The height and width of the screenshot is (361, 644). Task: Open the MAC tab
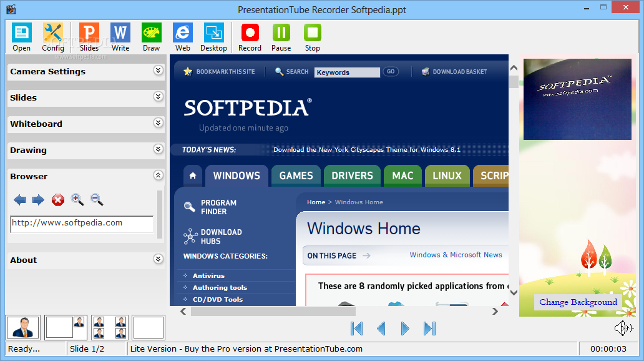pyautogui.click(x=402, y=176)
